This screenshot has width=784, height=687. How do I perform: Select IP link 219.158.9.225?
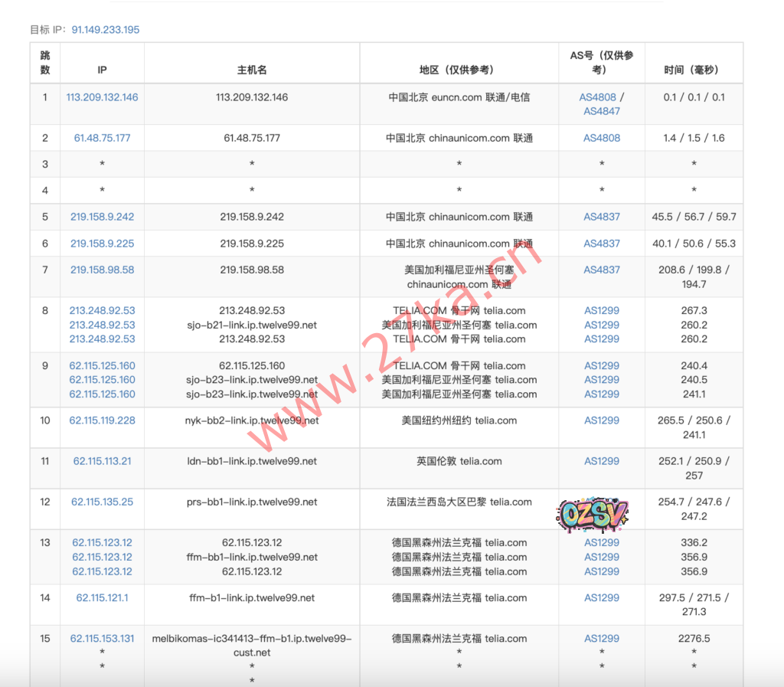(x=102, y=244)
